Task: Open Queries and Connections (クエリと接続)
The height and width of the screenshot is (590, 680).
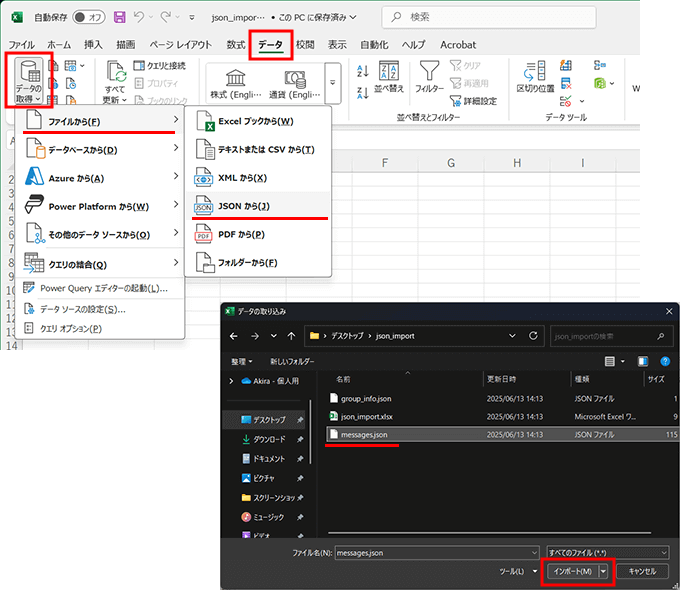Action: (x=160, y=66)
